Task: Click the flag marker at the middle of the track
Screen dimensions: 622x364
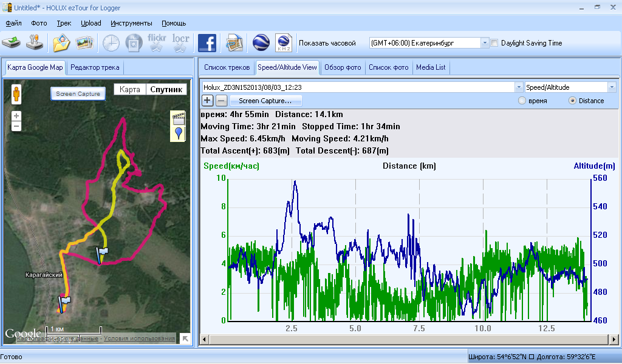Action: (x=101, y=254)
